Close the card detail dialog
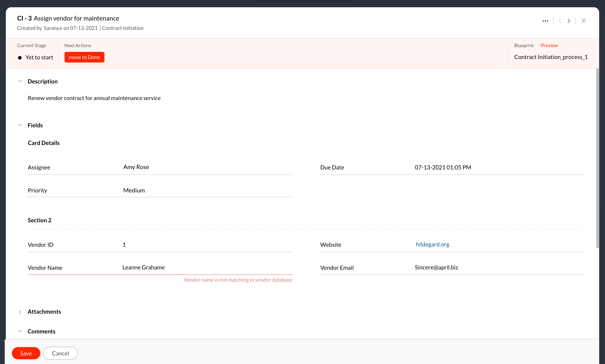This screenshot has height=364, width=605. 584,21
